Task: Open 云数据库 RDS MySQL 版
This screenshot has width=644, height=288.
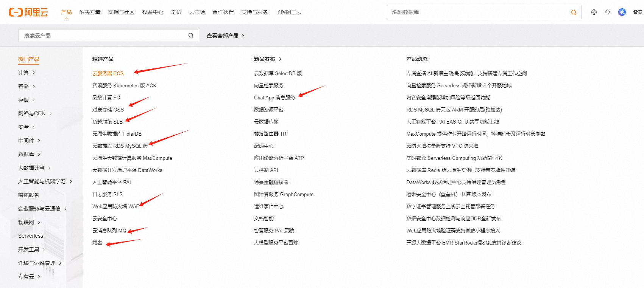Action: 120,146
